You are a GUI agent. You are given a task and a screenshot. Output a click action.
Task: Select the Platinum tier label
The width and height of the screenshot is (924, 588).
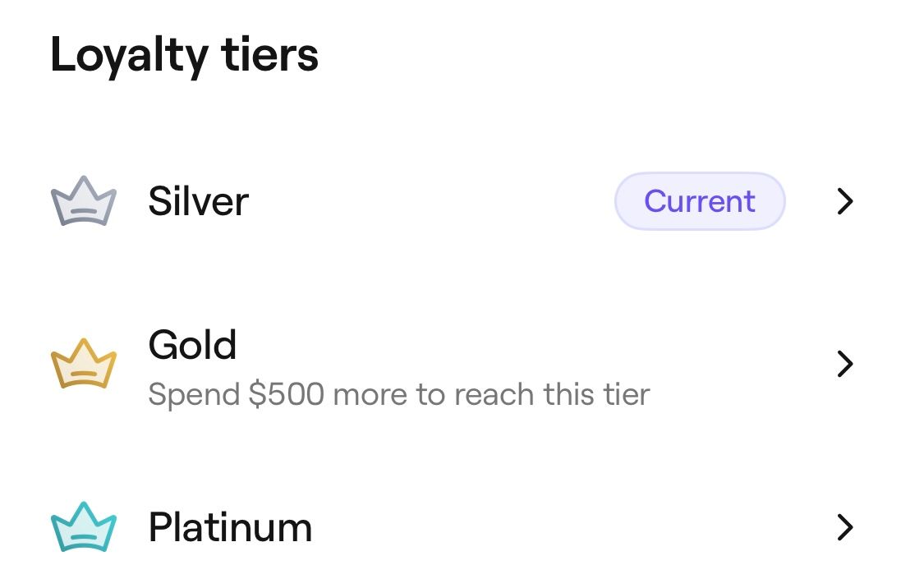point(230,527)
